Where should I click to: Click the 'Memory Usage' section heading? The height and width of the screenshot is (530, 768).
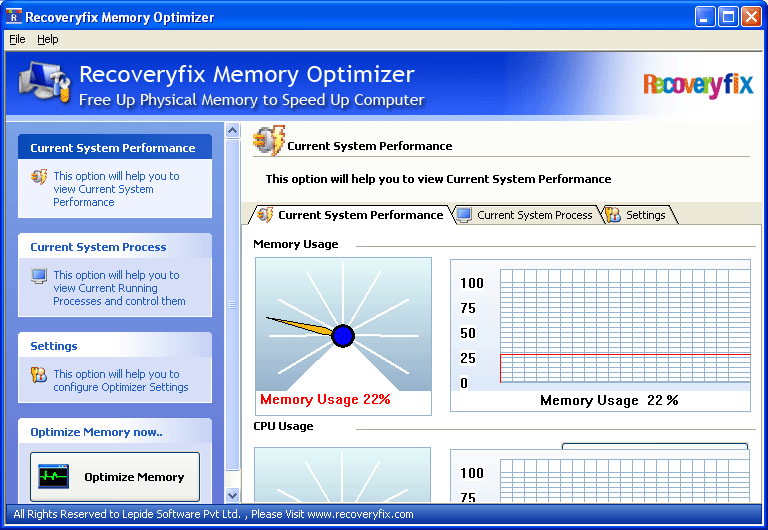[296, 244]
